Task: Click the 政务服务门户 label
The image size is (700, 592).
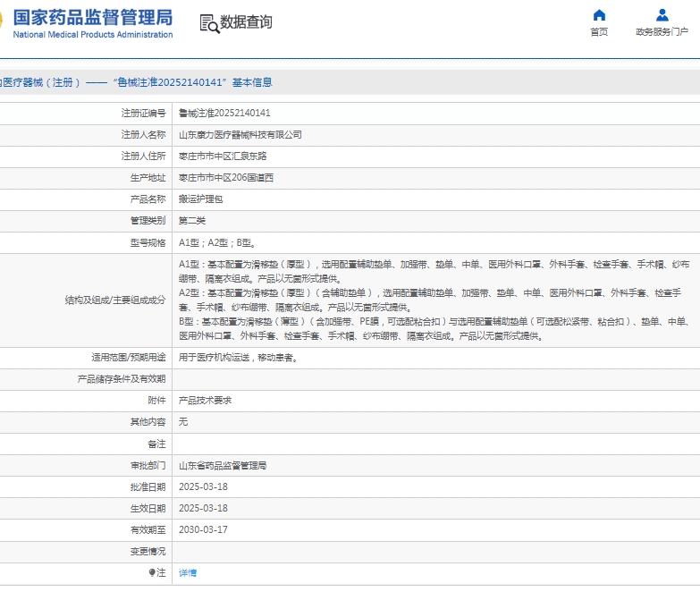Action: 662,31
